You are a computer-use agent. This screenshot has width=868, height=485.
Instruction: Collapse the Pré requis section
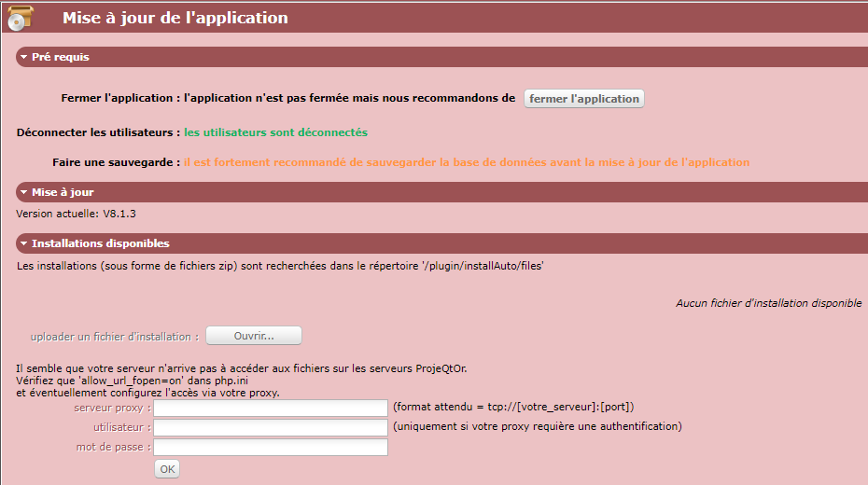(x=24, y=57)
